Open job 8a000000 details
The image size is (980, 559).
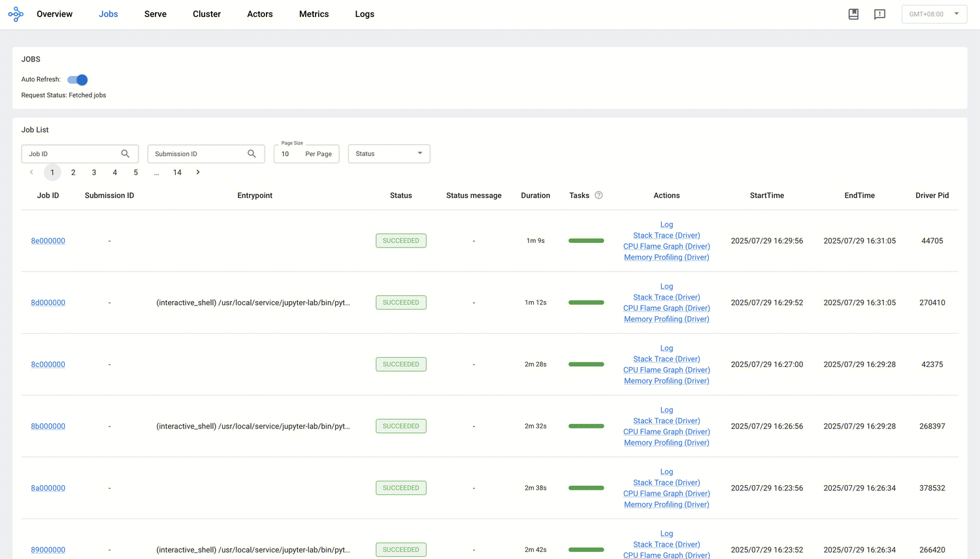tap(48, 488)
